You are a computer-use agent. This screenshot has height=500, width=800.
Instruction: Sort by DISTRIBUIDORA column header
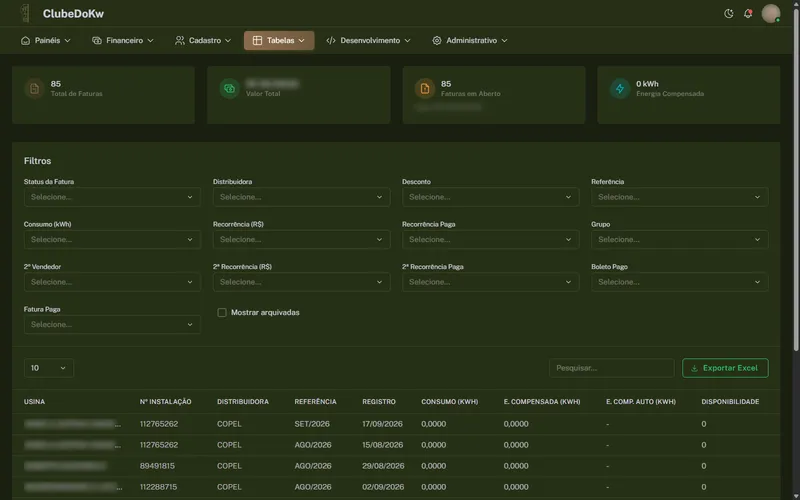click(243, 402)
